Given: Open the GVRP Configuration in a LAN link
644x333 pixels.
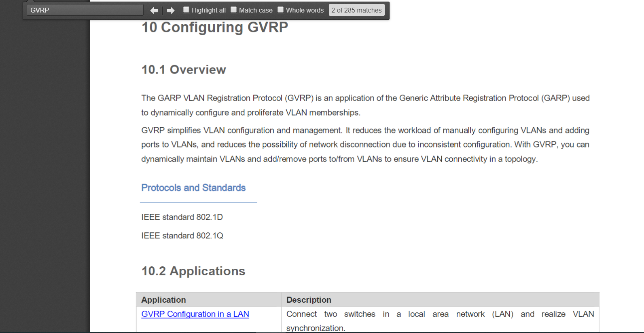Looking at the screenshot, I should click(195, 314).
